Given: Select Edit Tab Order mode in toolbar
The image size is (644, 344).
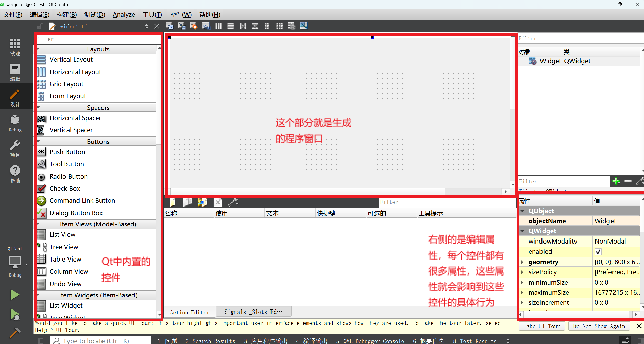Looking at the screenshot, I should click(x=206, y=26).
